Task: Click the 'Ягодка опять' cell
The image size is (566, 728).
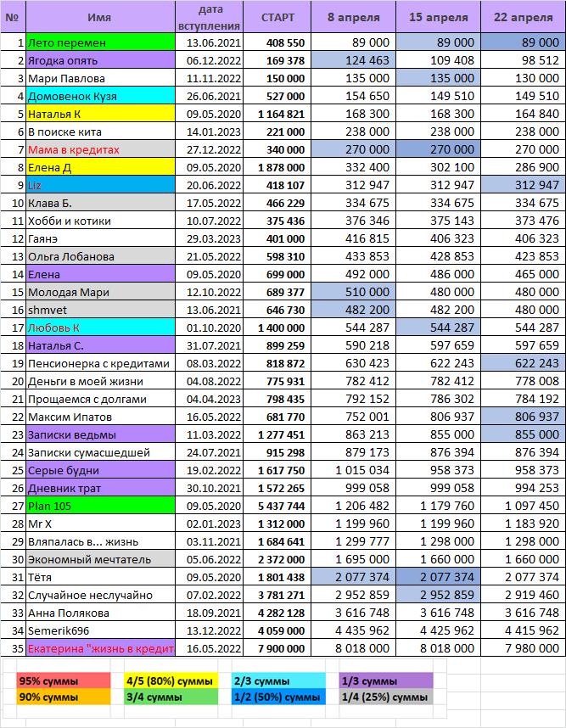Action: coord(100,60)
